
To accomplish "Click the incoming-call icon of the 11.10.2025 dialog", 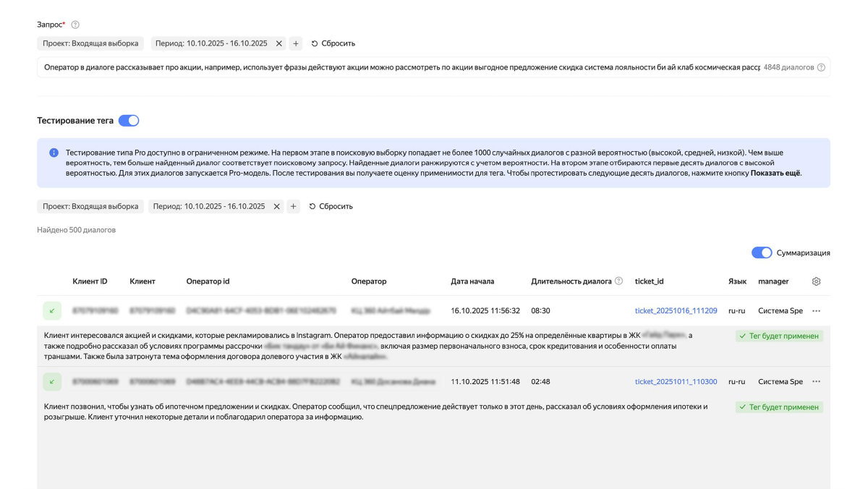I will [51, 382].
